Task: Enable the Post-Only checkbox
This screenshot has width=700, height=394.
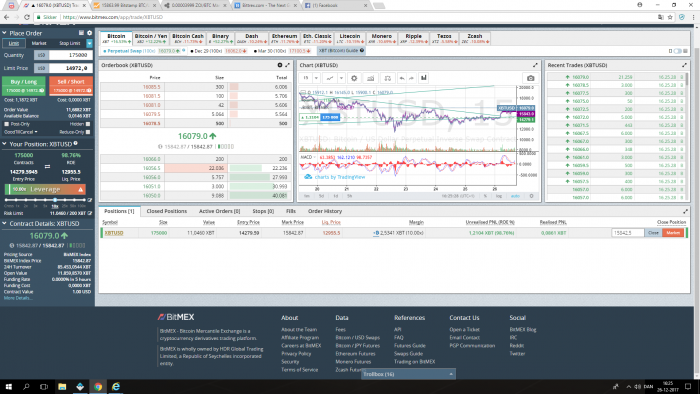Action: tap(6, 124)
